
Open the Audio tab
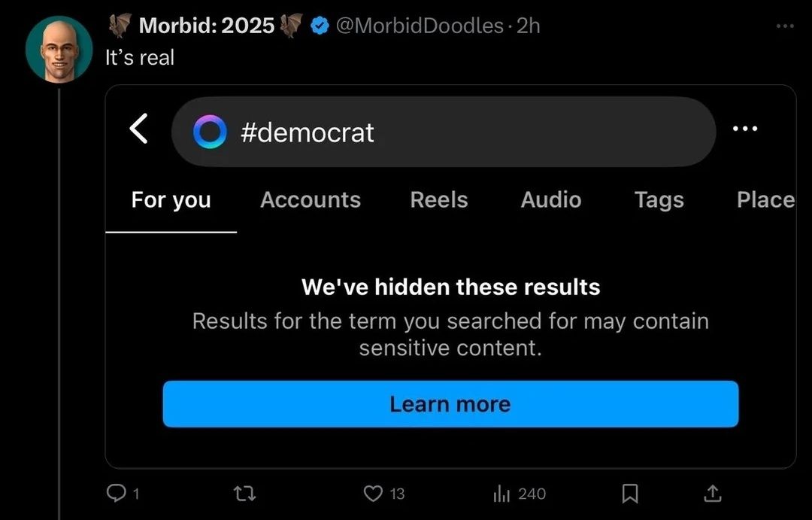tap(551, 199)
